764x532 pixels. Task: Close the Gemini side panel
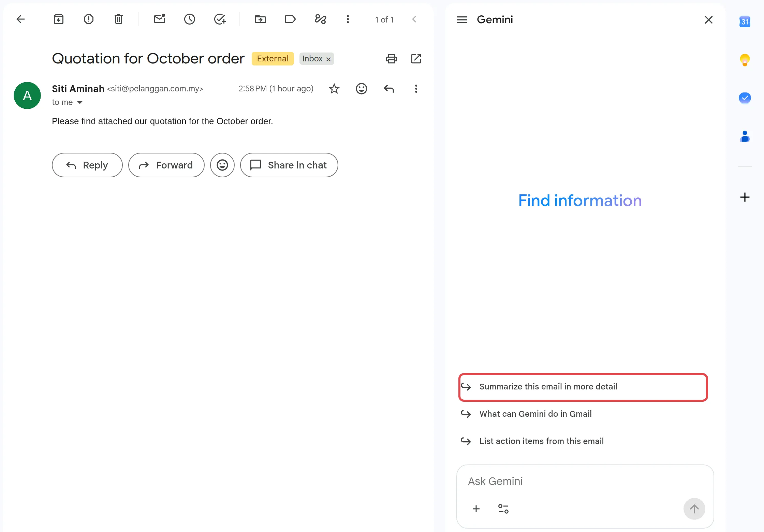[x=709, y=20]
